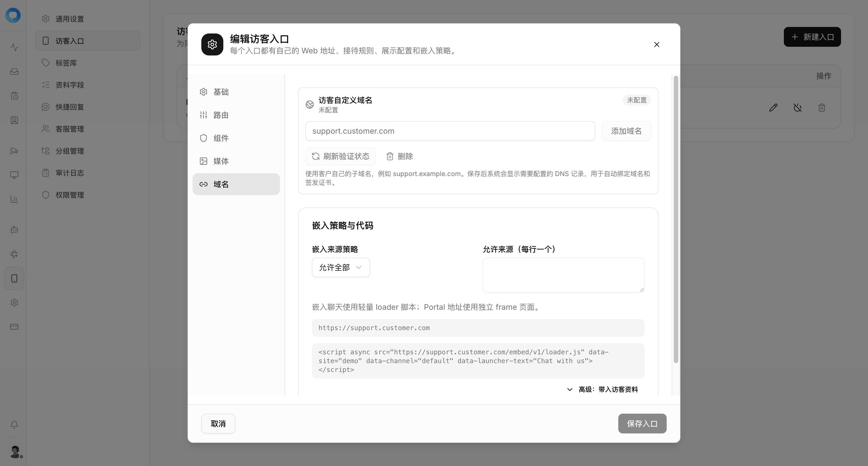Viewport: 868px width, 466px height.
Task: Select the phone device icon in left rail
Action: (x=14, y=278)
